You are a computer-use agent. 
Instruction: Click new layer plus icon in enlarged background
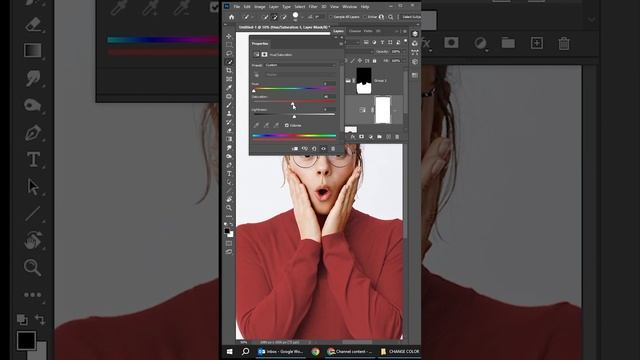(x=536, y=43)
